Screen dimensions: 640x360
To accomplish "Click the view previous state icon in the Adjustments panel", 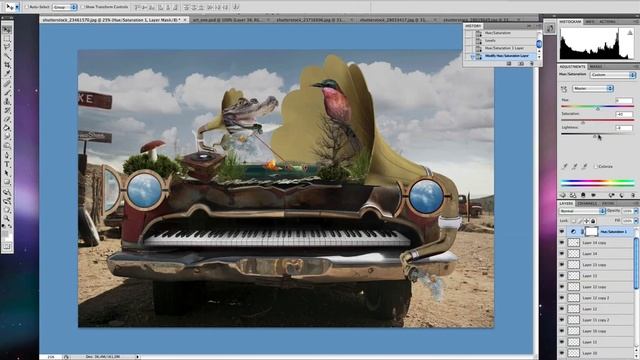I will (x=611, y=195).
